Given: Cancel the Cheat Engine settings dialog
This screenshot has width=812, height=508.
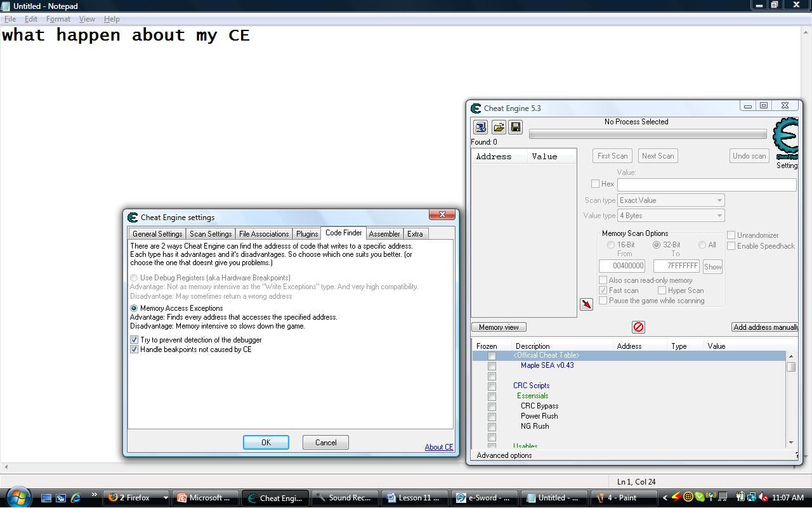Looking at the screenshot, I should 325,443.
